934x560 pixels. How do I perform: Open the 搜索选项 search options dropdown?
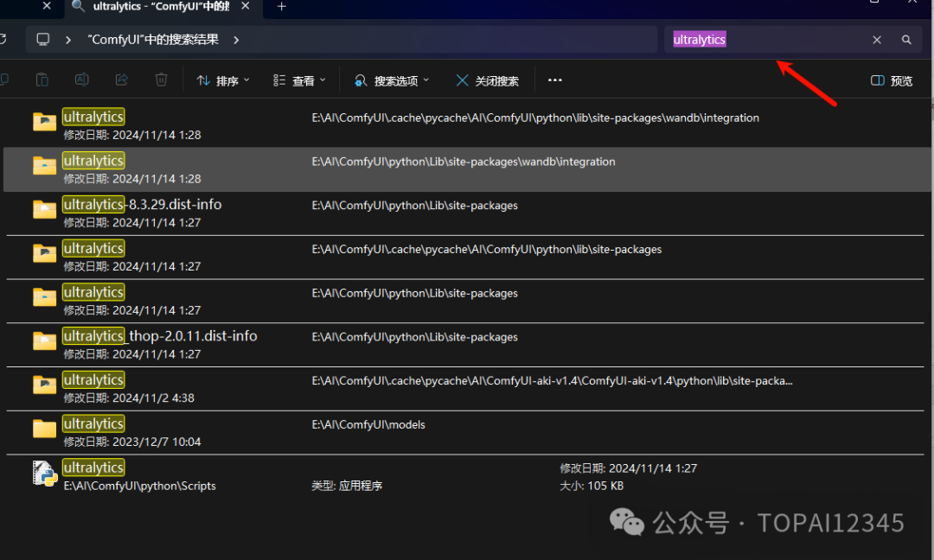(x=392, y=80)
